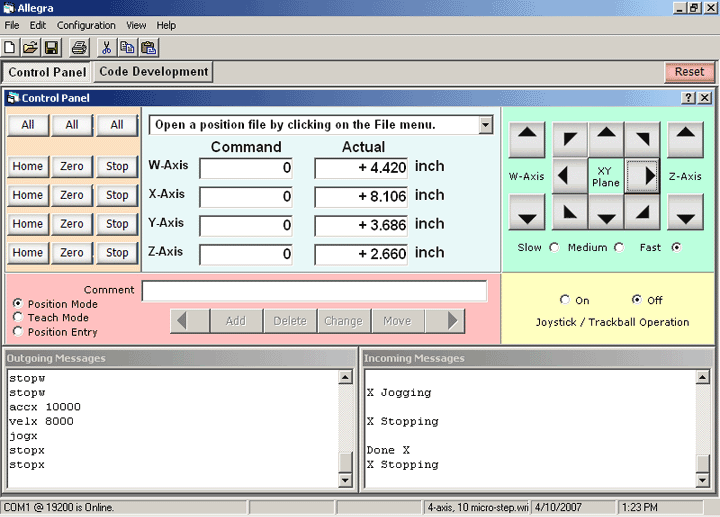This screenshot has width=720, height=517.
Task: Click the Cut scissors icon
Action: point(107,48)
